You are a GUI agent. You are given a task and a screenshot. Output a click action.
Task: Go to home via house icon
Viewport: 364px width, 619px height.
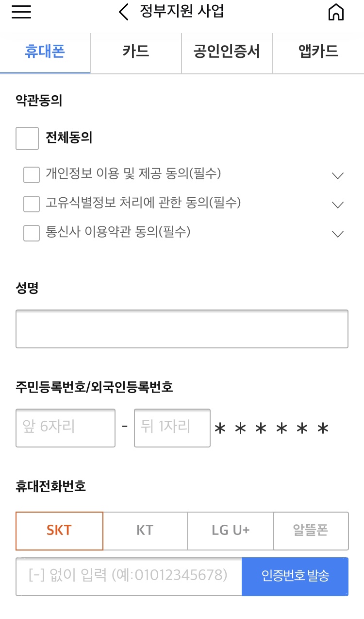tap(336, 12)
